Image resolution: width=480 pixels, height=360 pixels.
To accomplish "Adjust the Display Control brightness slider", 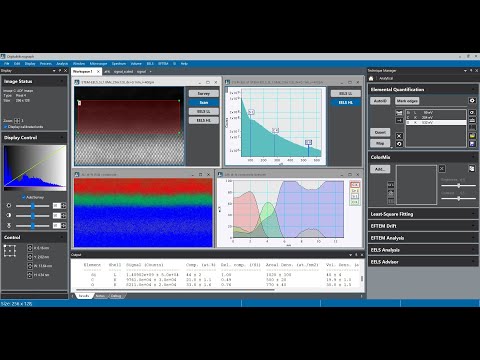I will pyautogui.click(x=33, y=206).
